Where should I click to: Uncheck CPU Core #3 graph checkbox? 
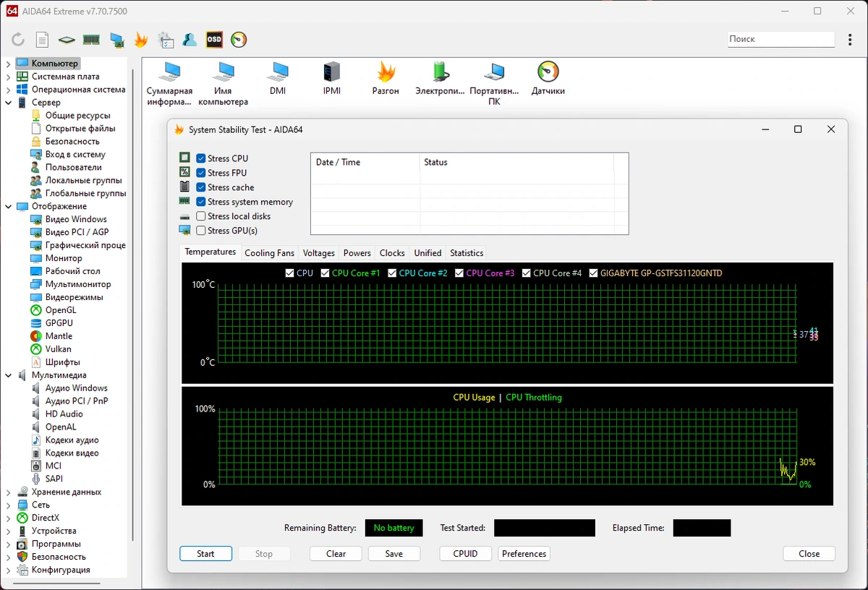point(459,273)
